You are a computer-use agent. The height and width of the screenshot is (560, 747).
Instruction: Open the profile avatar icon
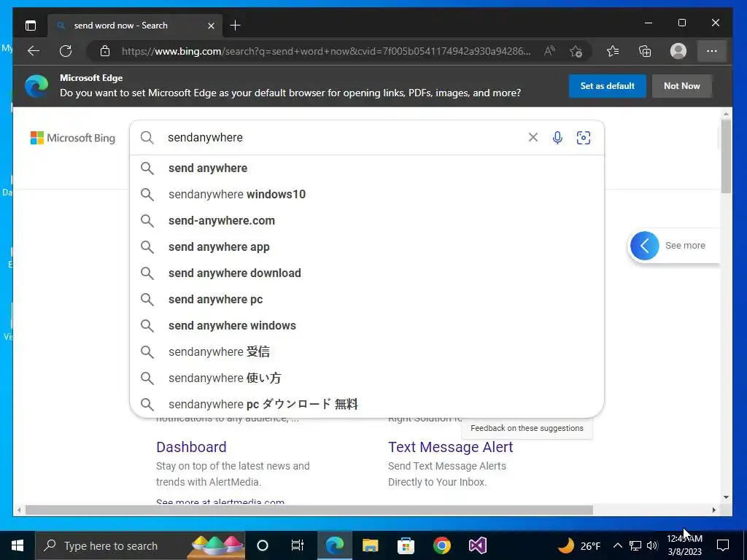coord(678,51)
